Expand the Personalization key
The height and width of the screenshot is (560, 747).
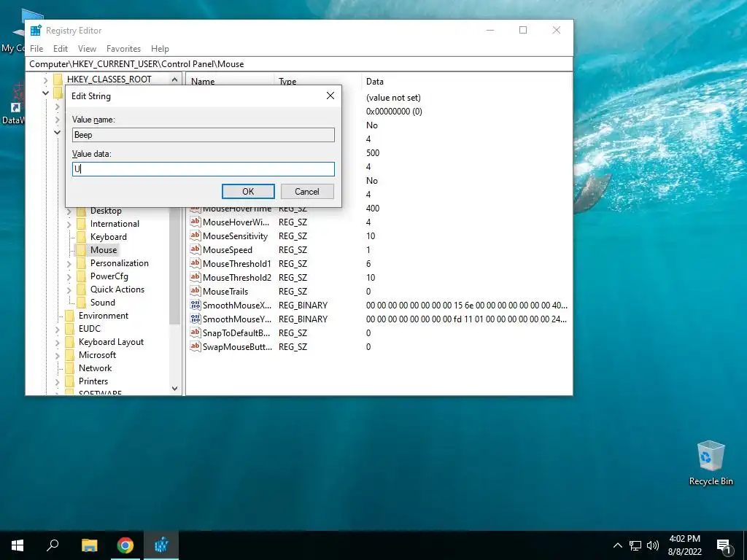click(x=69, y=263)
